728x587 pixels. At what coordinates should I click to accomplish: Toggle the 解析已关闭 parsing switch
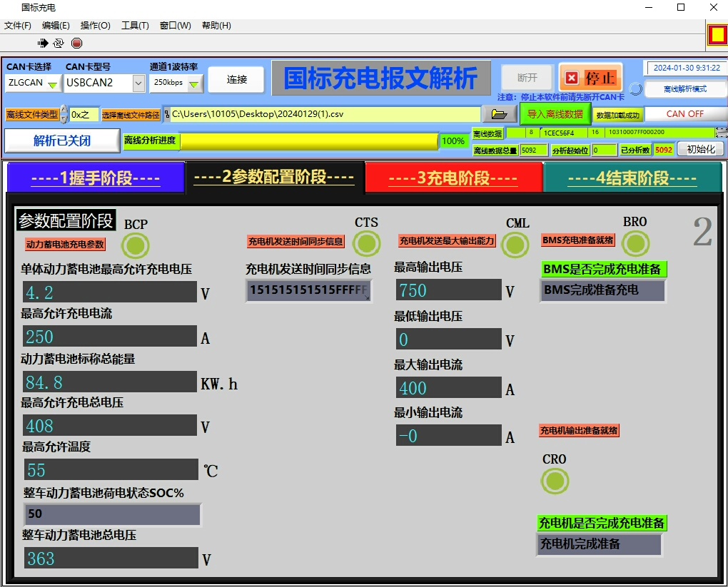[x=62, y=141]
